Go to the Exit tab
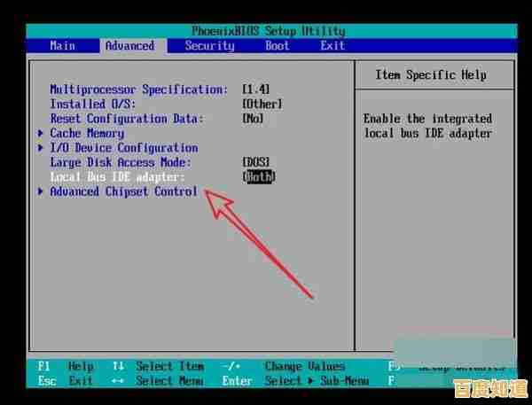The height and width of the screenshot is (405, 532). point(332,46)
